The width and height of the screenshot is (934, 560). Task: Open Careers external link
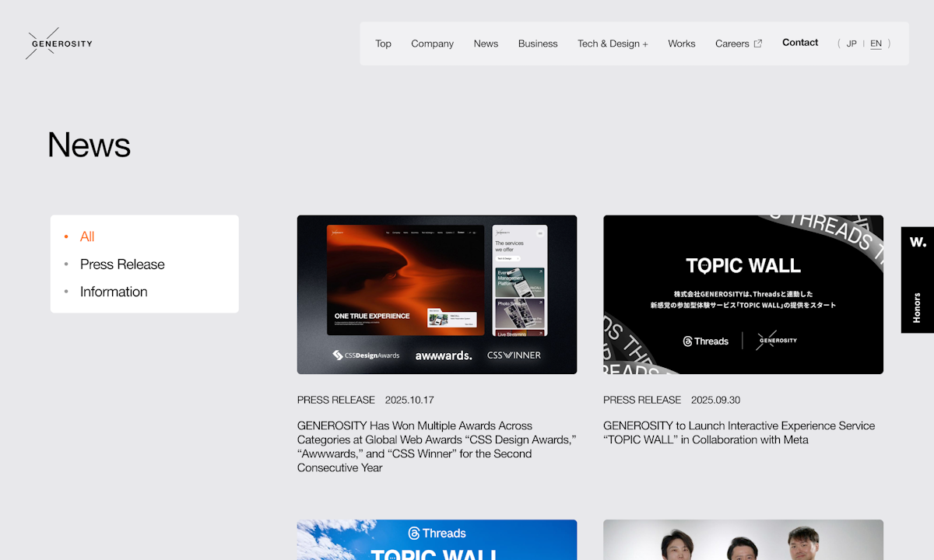pyautogui.click(x=739, y=44)
